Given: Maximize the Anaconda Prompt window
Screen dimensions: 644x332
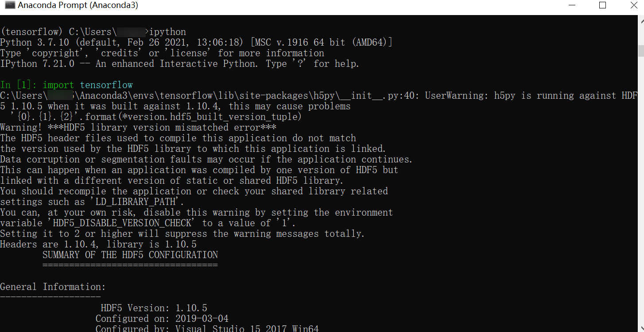Looking at the screenshot, I should coord(602,5).
